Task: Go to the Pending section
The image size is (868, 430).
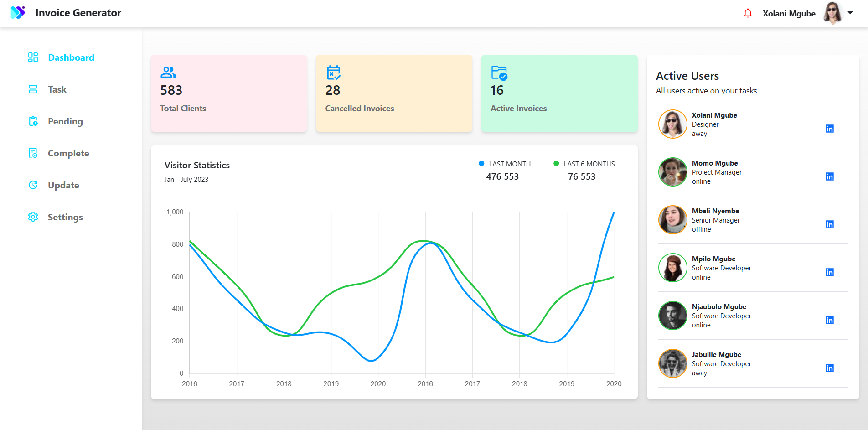Action: coord(65,121)
